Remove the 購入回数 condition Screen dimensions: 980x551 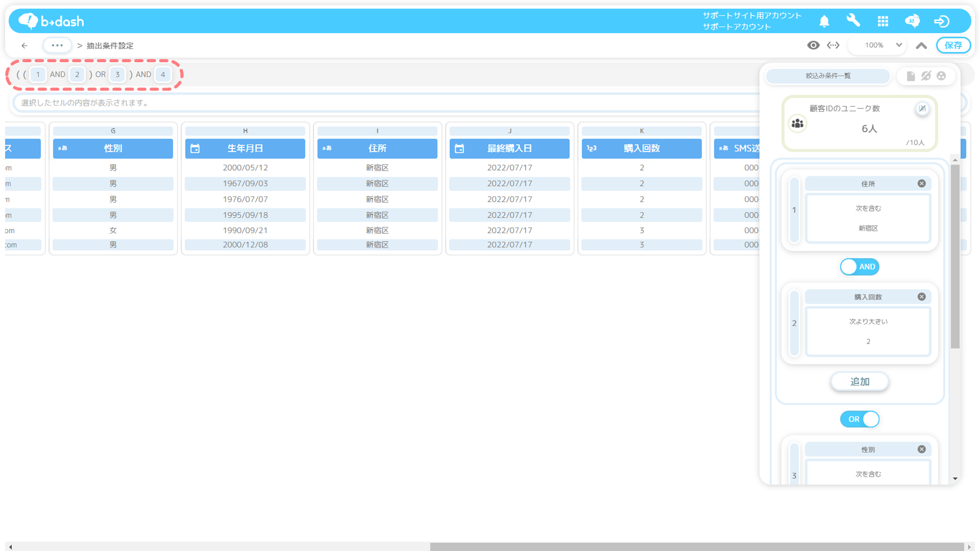[921, 297]
